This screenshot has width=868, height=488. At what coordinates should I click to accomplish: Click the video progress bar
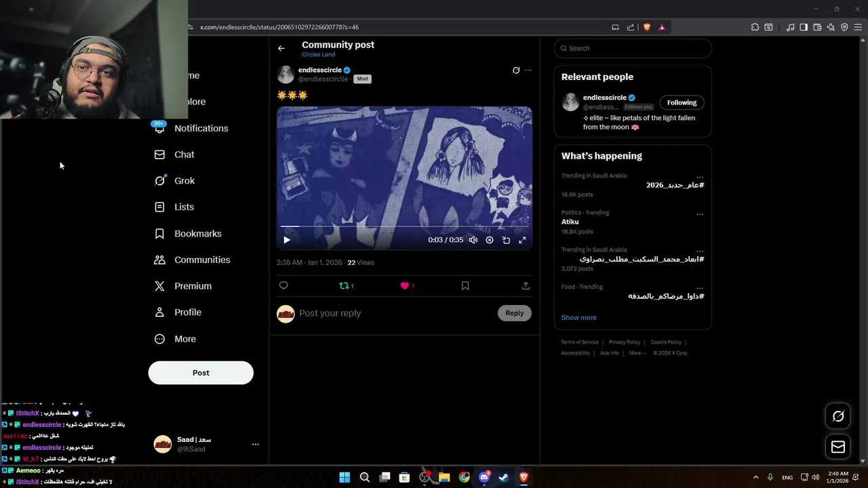tap(404, 226)
